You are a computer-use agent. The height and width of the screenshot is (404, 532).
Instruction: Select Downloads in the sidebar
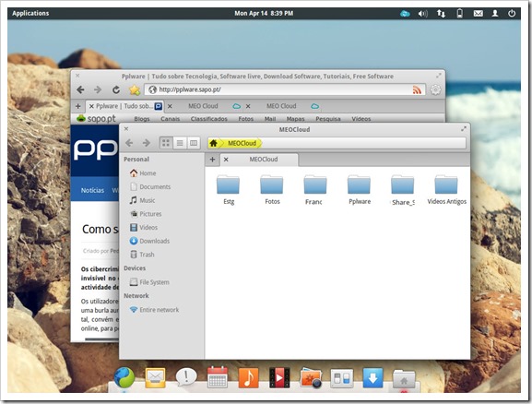149,241
